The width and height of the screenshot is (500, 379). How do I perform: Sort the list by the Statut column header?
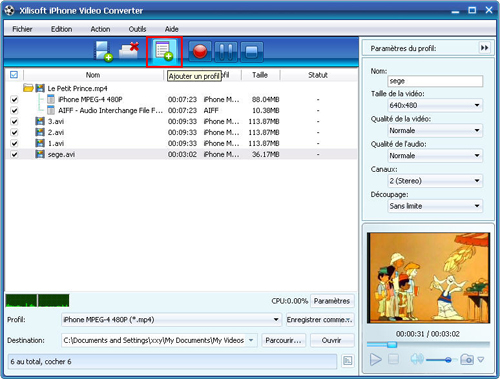(x=318, y=75)
